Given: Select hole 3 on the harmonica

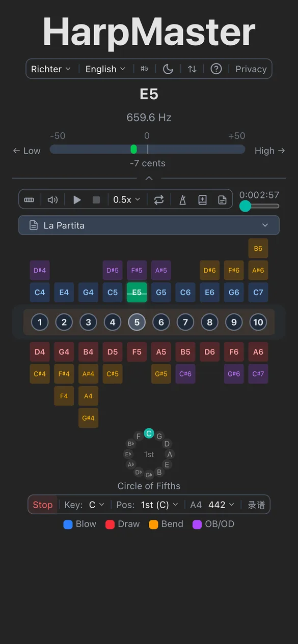Looking at the screenshot, I should [x=88, y=322].
